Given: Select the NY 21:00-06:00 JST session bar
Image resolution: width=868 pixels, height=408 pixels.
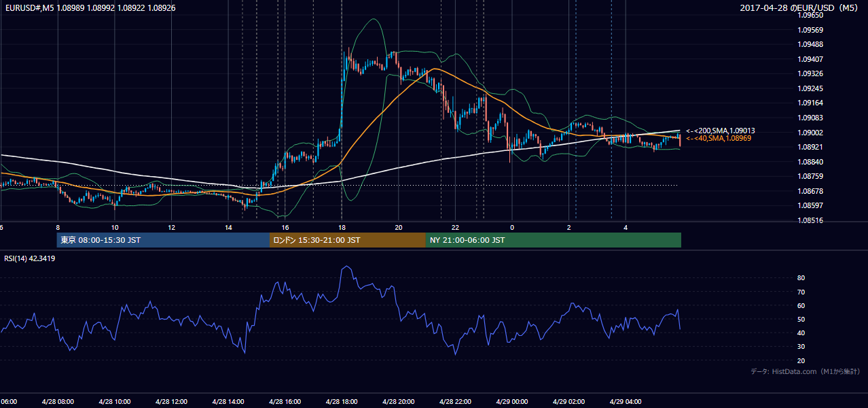Looking at the screenshot, I should pyautogui.click(x=554, y=240).
